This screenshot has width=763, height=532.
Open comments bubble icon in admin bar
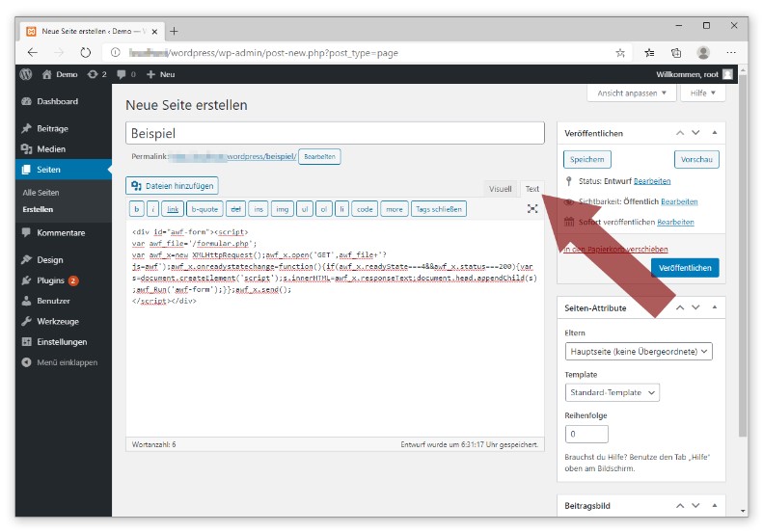[125, 74]
